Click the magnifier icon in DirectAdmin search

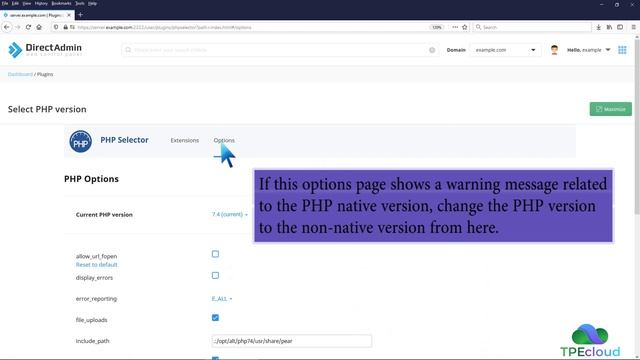click(x=128, y=50)
